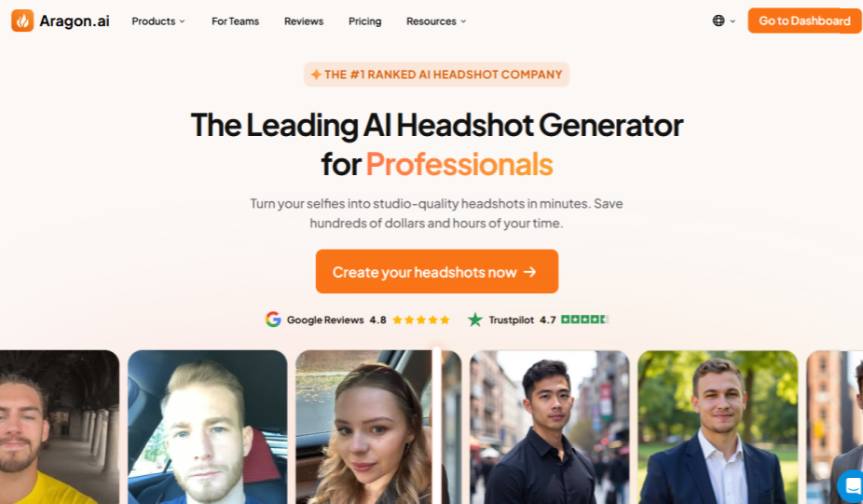This screenshot has height=504, width=863.
Task: Open the Pricing page
Action: point(365,20)
